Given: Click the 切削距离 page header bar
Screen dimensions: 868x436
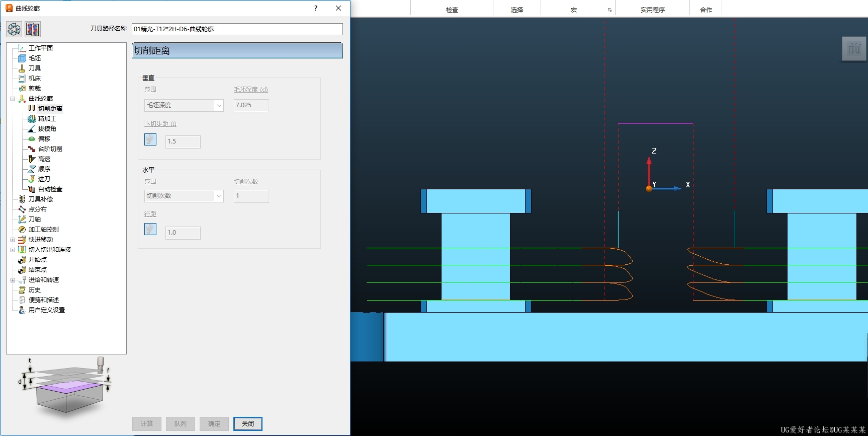Looking at the screenshot, I should [237, 51].
